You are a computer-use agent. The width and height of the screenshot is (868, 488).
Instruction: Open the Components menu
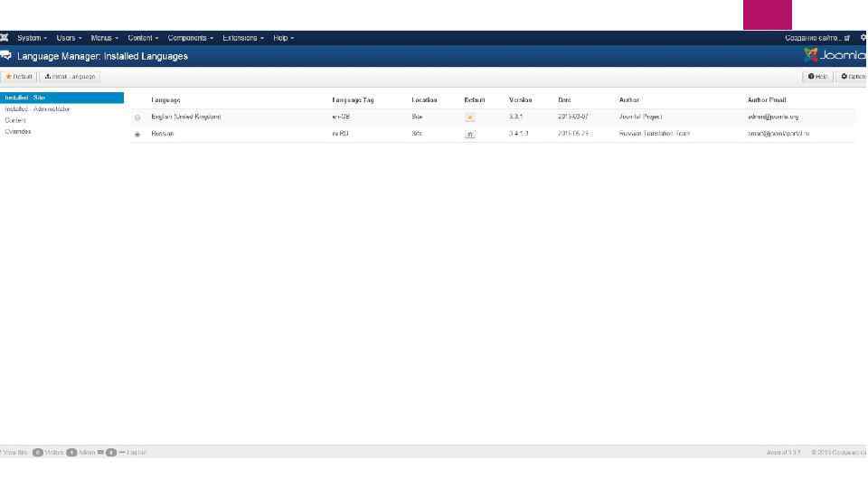point(190,38)
